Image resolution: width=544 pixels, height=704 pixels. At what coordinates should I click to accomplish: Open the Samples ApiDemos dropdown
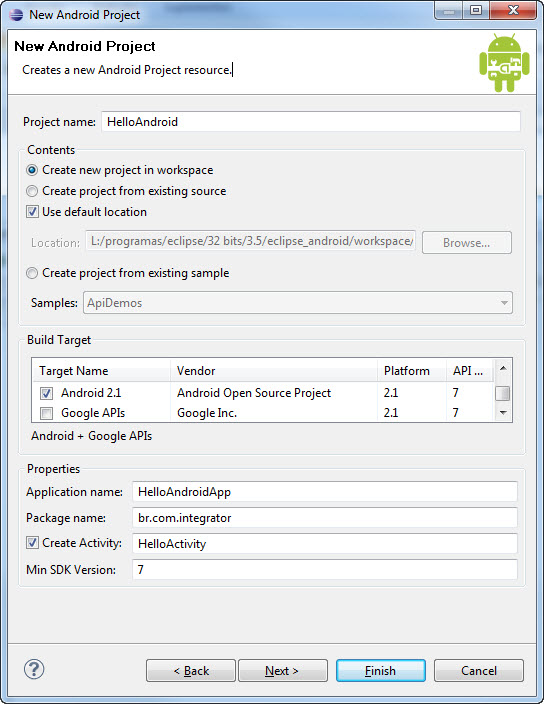pos(298,303)
